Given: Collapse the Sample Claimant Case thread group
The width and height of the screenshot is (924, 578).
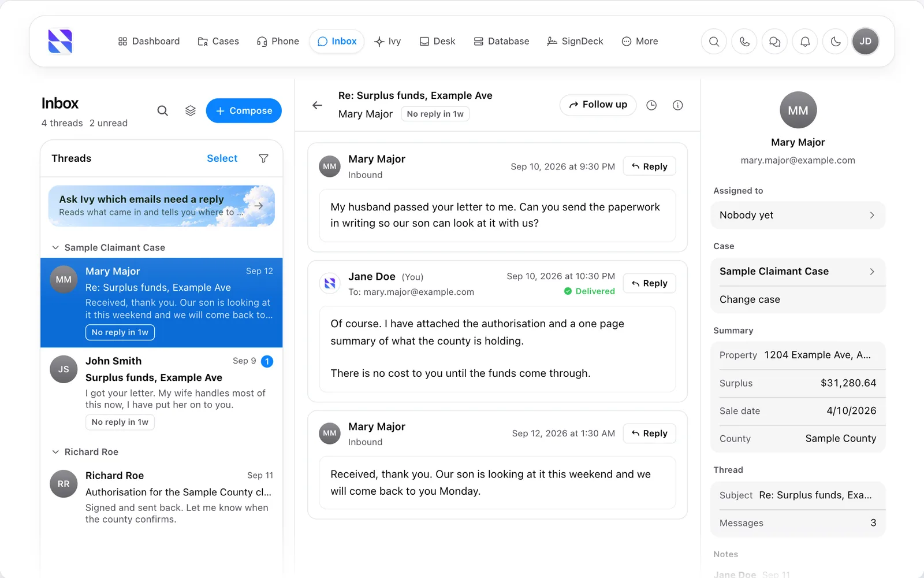Looking at the screenshot, I should tap(56, 247).
